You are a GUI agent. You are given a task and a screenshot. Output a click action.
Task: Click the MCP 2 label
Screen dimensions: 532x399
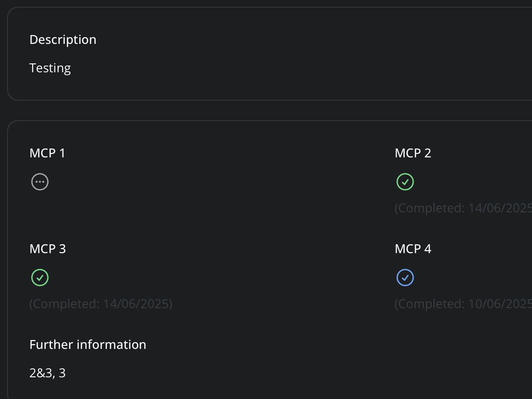[413, 153]
